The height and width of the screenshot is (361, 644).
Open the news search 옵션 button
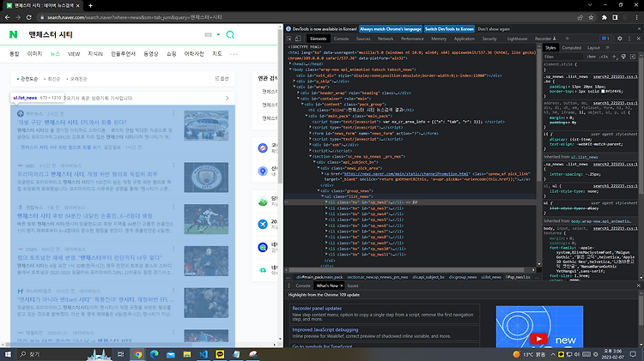coord(222,78)
